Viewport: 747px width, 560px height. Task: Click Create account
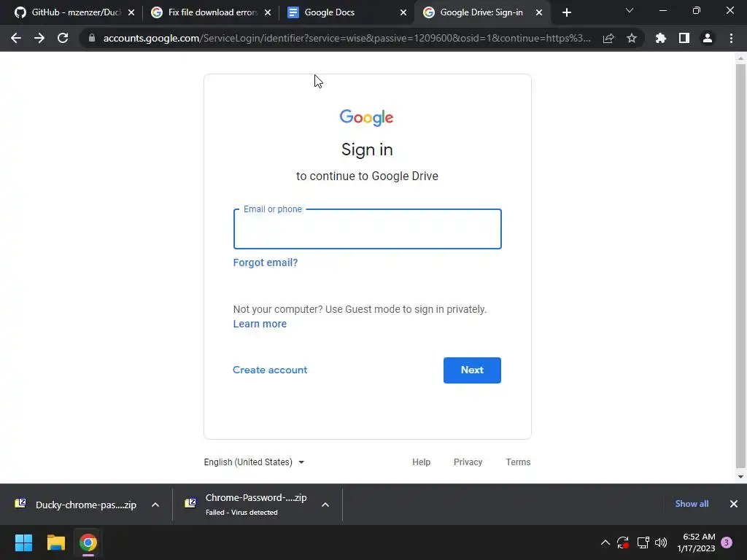pyautogui.click(x=270, y=370)
